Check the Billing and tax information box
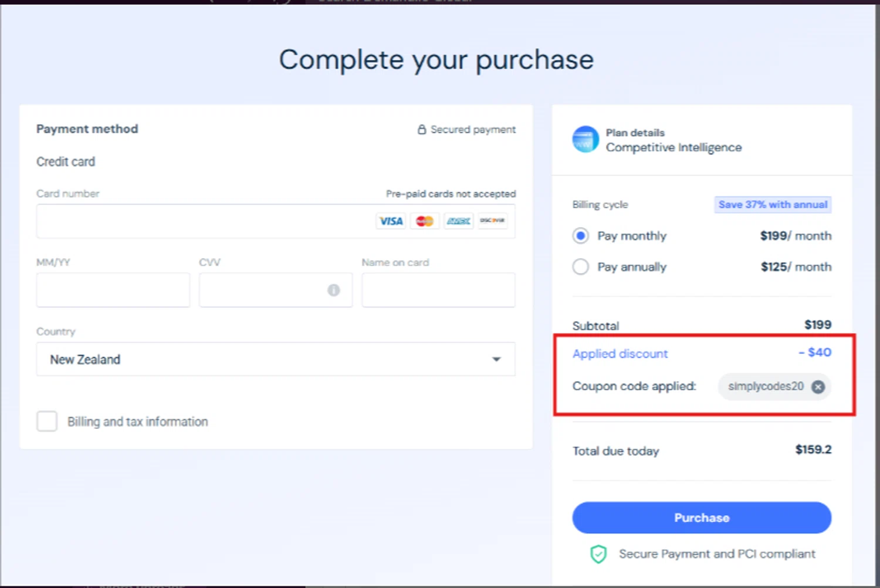This screenshot has height=588, width=880. click(47, 421)
